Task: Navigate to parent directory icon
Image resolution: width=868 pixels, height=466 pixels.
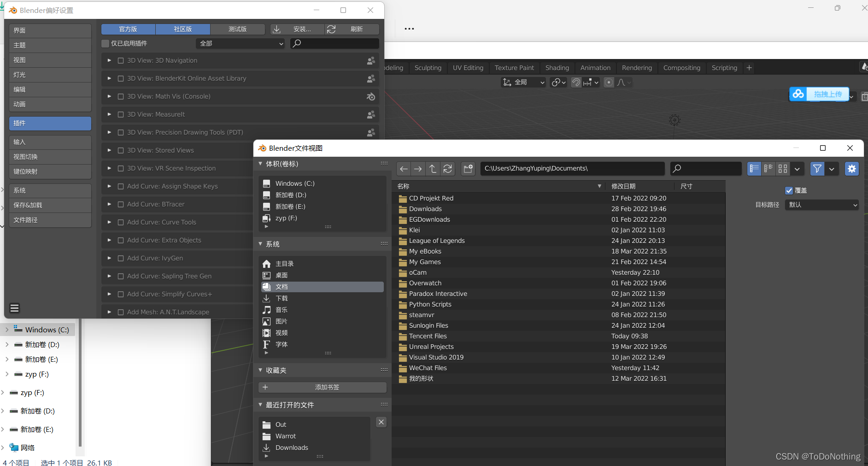Action: click(x=433, y=169)
